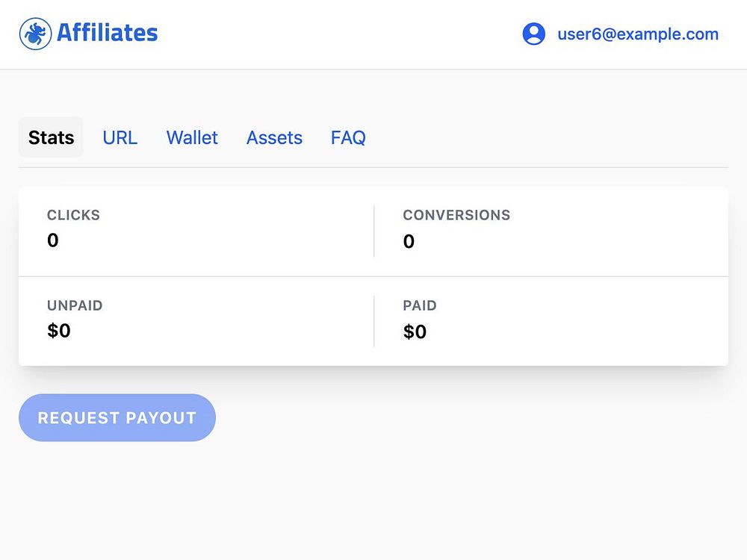This screenshot has width=747, height=560.
Task: Go to the Assets tab
Action: tap(274, 137)
